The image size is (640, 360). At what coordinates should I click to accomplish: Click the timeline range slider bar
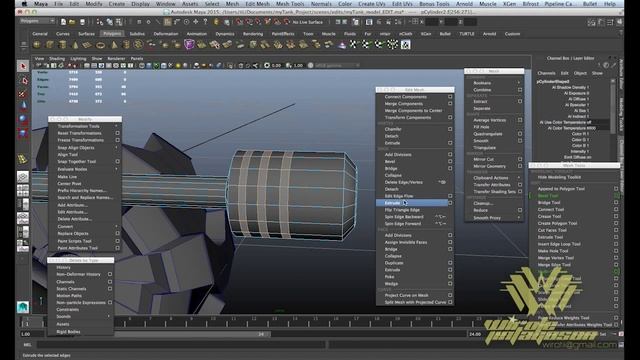[x=192, y=334]
